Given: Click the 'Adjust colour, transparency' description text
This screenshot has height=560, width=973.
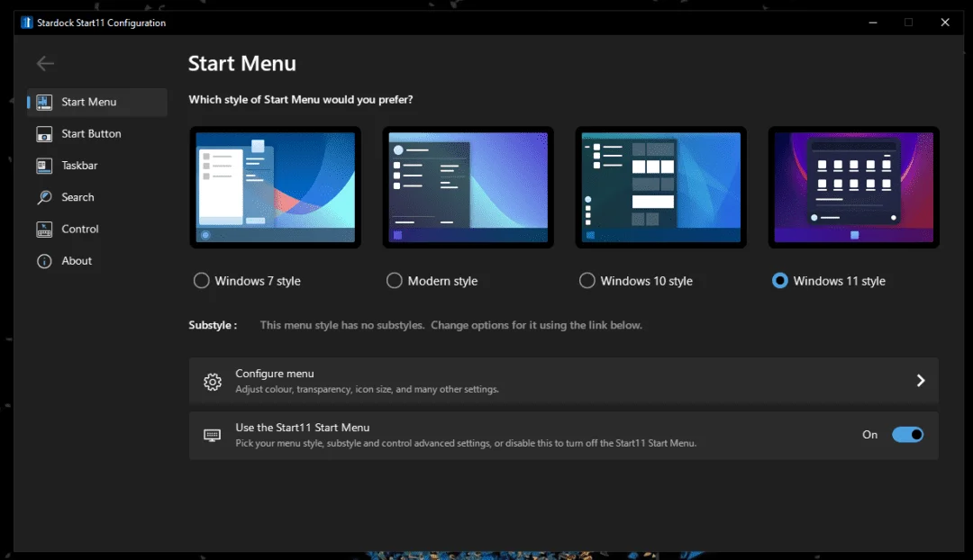Looking at the screenshot, I should coord(367,390).
